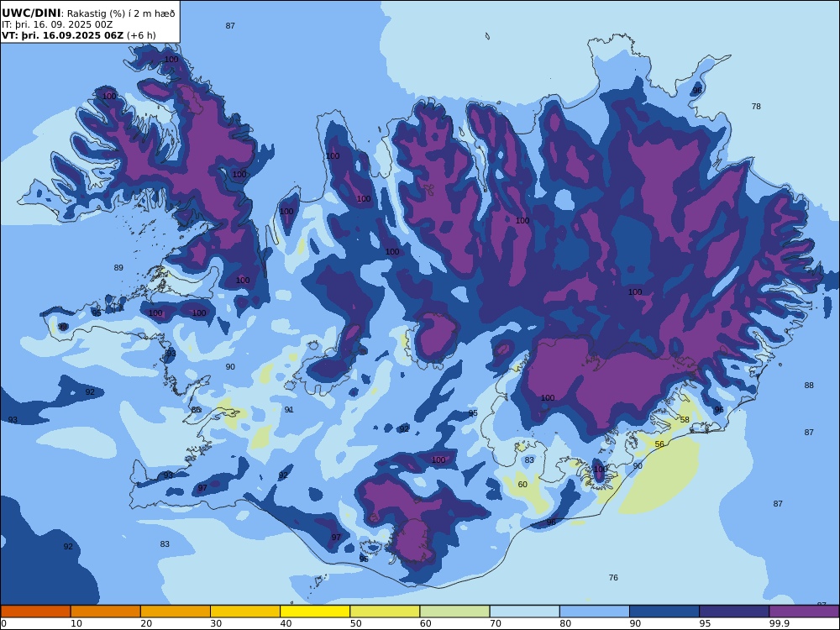840x630 pixels.
Task: Click the title text 'UWC/DINI: Rakastig (%) í 2 m hæð'
Action: click(88, 13)
